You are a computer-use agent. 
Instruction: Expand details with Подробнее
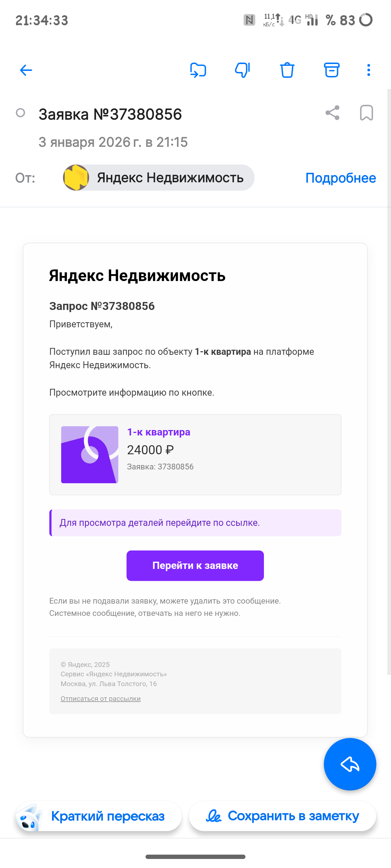click(x=341, y=178)
